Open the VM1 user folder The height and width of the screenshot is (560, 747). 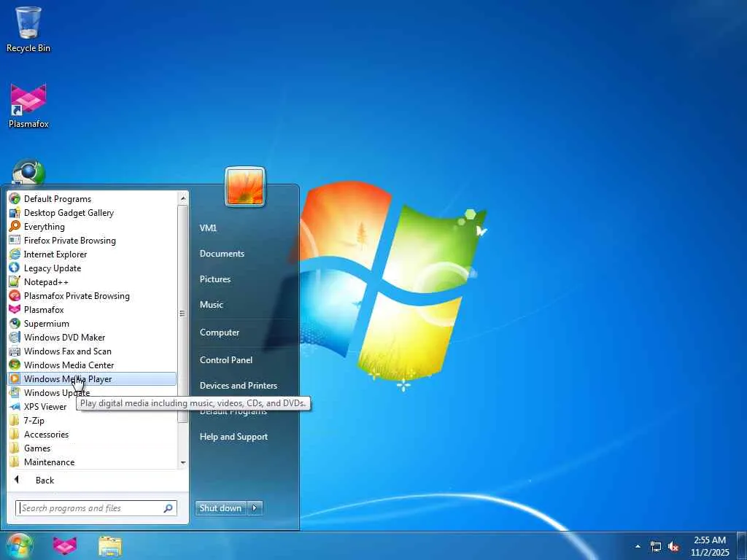pos(208,228)
